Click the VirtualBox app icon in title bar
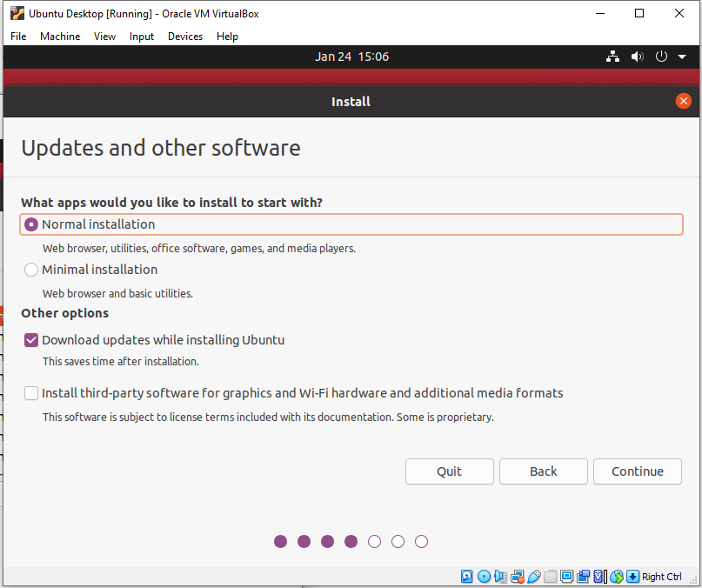This screenshot has height=588, width=702. coord(17,13)
